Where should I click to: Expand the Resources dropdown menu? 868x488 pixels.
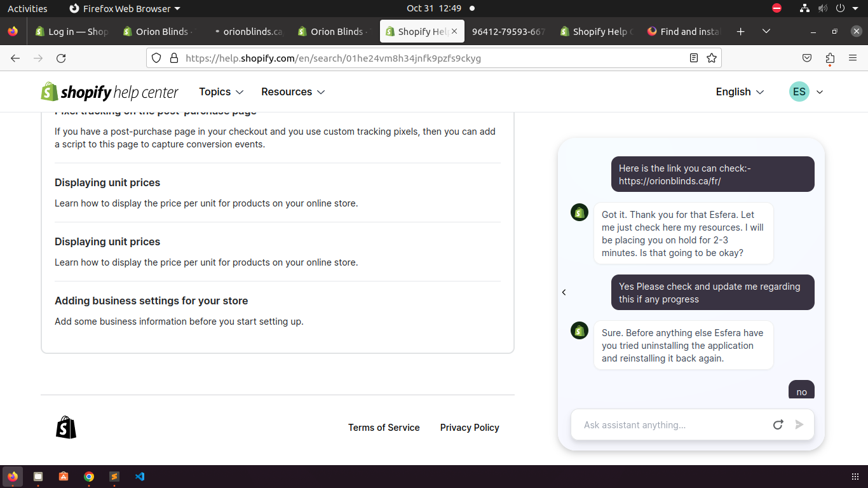click(x=293, y=92)
